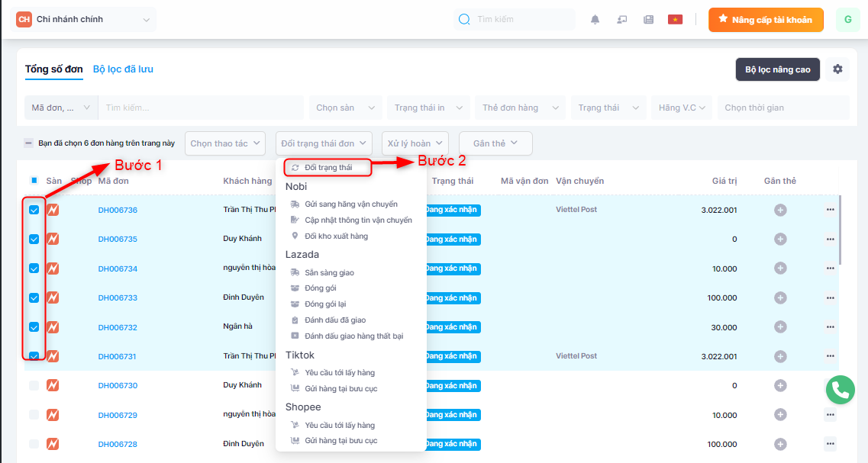Open the Xử lý hoàn dropdown
Screen dimensions: 868x463
pos(416,143)
